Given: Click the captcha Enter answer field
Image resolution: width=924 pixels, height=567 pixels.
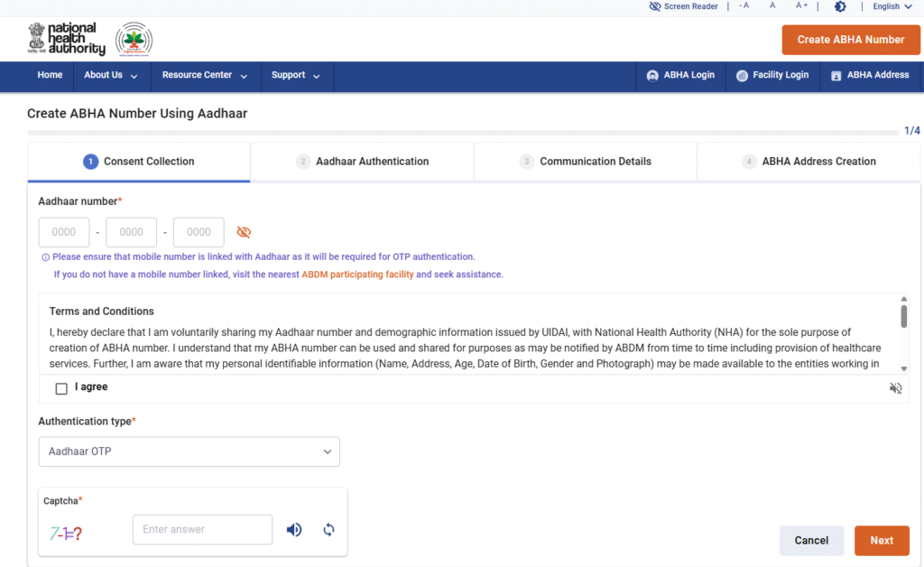Looking at the screenshot, I should [202, 530].
